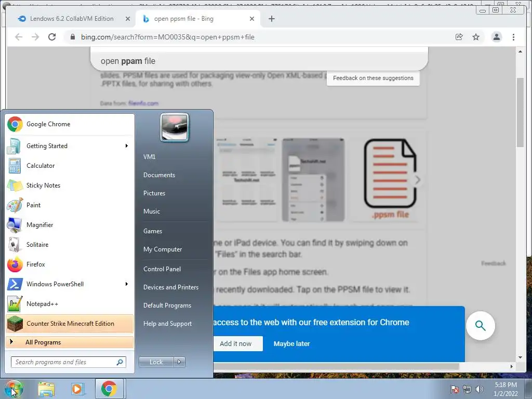Open Default Programs
The image size is (532, 399).
click(x=167, y=305)
